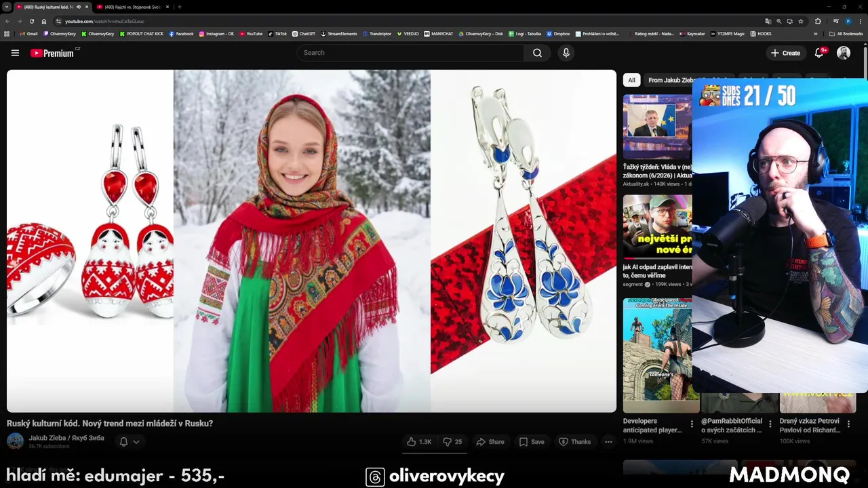Open options for Developers anticipated player video
868x488 pixels.
pyautogui.click(x=692, y=424)
